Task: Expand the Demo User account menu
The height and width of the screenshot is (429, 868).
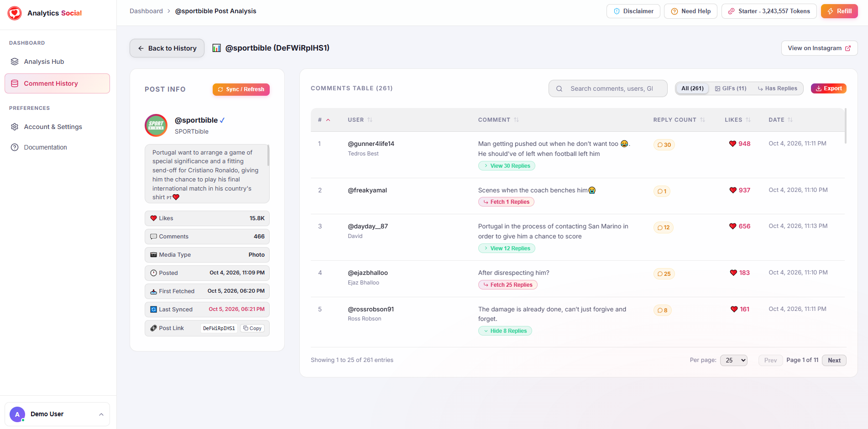Action: point(57,414)
